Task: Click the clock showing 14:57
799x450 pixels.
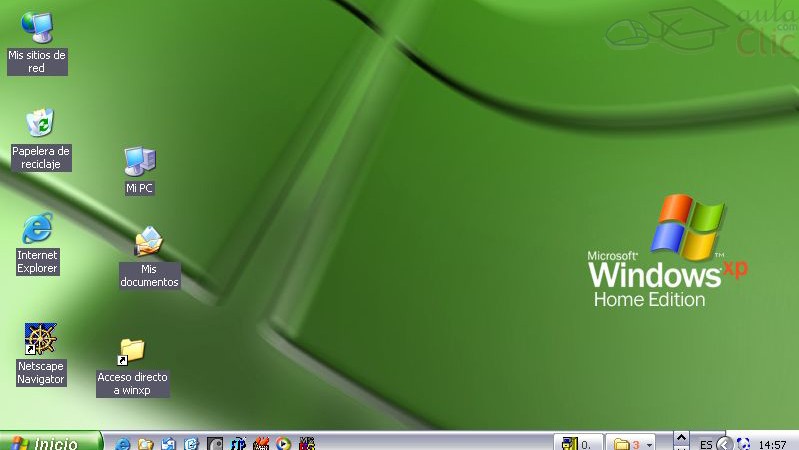Action: (773, 443)
